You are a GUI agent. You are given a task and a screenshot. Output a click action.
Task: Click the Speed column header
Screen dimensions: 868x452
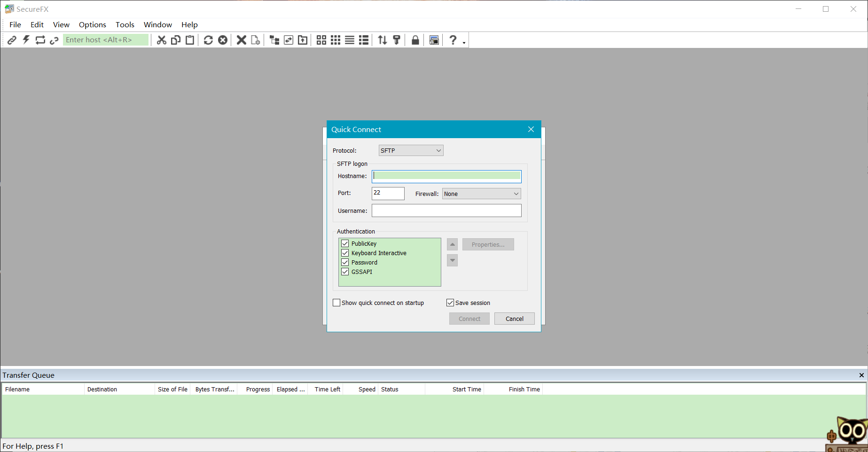click(x=360, y=389)
